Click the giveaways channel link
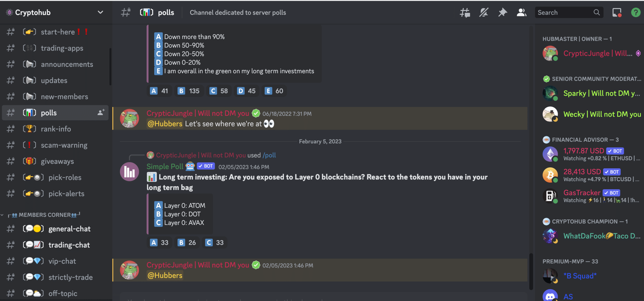 click(58, 161)
